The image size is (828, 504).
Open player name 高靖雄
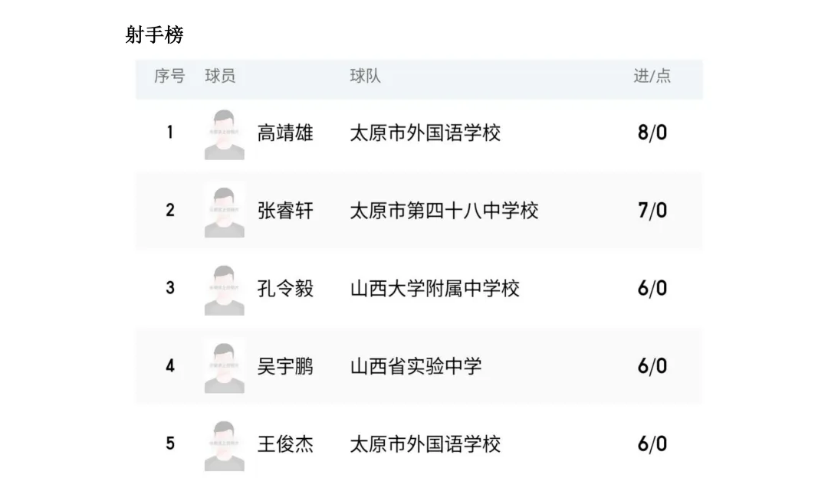click(x=285, y=133)
